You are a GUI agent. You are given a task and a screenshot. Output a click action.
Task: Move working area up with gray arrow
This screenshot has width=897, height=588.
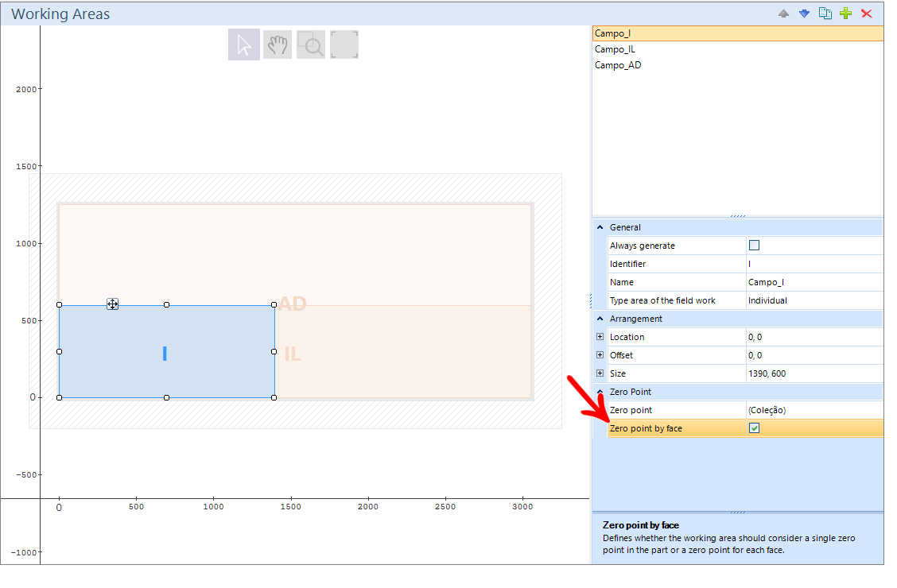coord(784,14)
